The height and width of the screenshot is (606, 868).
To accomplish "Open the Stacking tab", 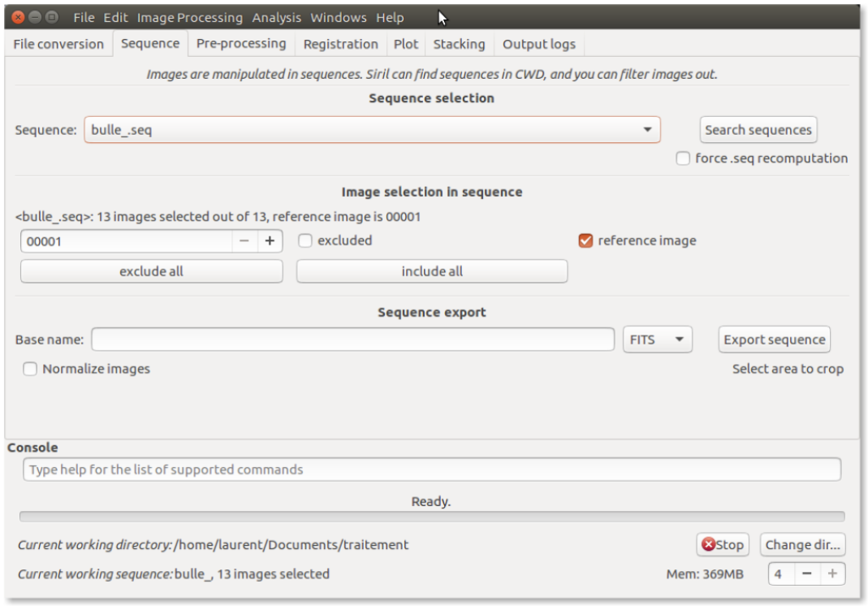I will [459, 44].
